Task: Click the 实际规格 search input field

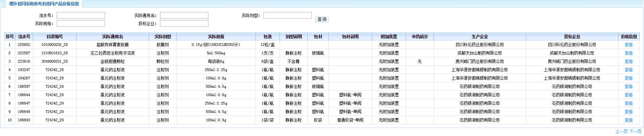Action: click(81, 23)
